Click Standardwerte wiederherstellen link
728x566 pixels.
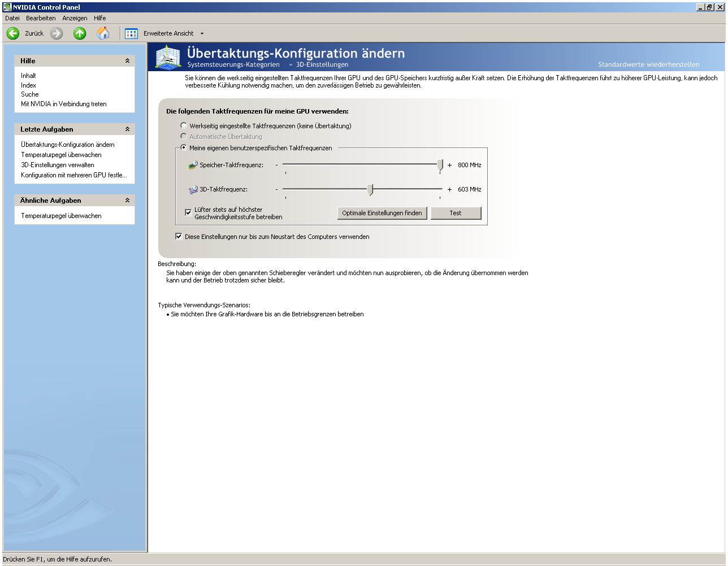[x=649, y=64]
